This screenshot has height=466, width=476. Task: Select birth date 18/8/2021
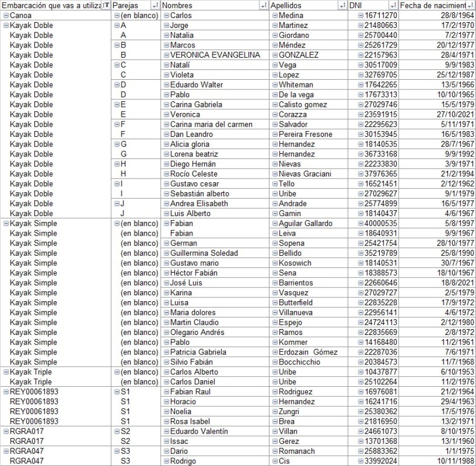[437, 283]
